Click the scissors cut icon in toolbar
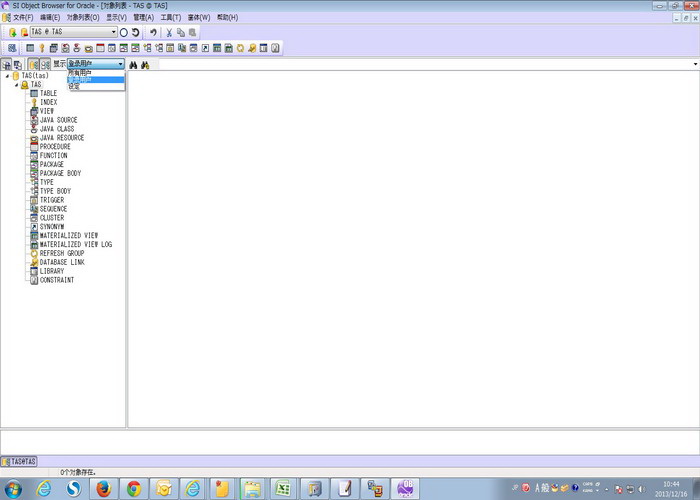 click(169, 32)
